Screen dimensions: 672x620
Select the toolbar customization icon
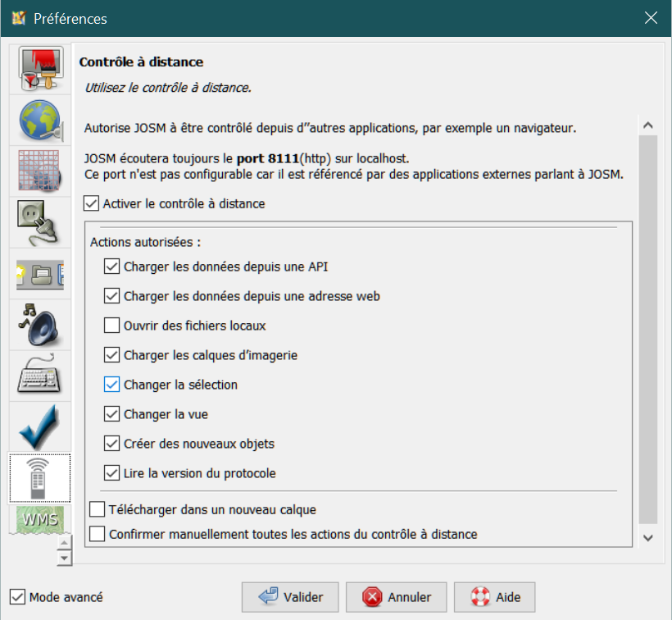(39, 273)
